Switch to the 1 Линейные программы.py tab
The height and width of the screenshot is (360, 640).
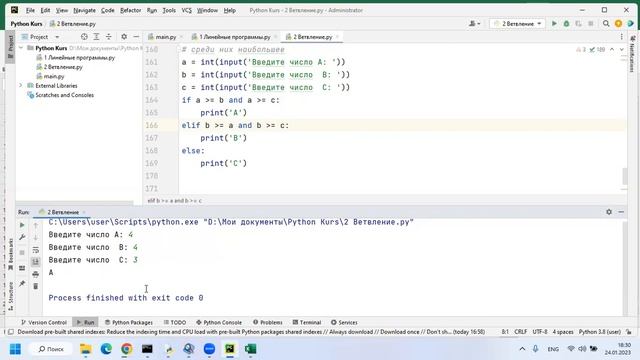[234, 37]
